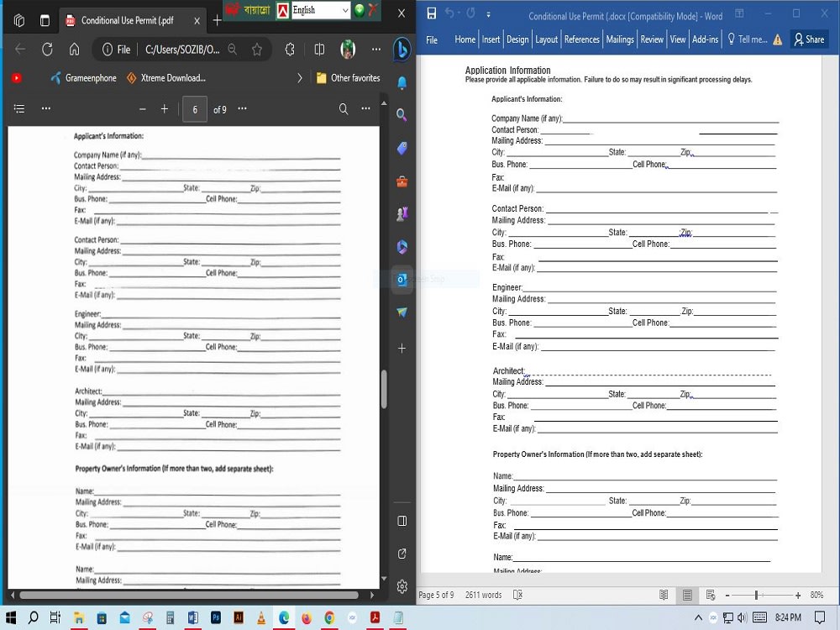The width and height of the screenshot is (840, 630).
Task: Open Edge profile avatar
Action: click(x=349, y=50)
